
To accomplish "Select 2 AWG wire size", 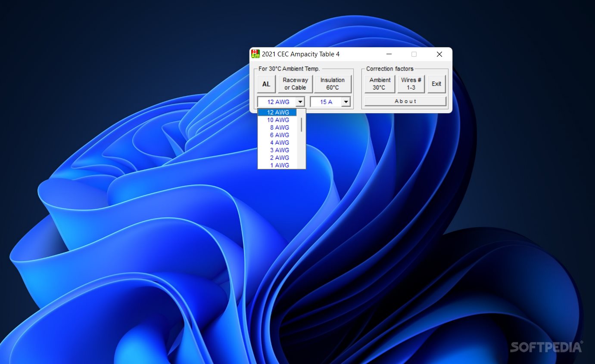I will click(278, 157).
